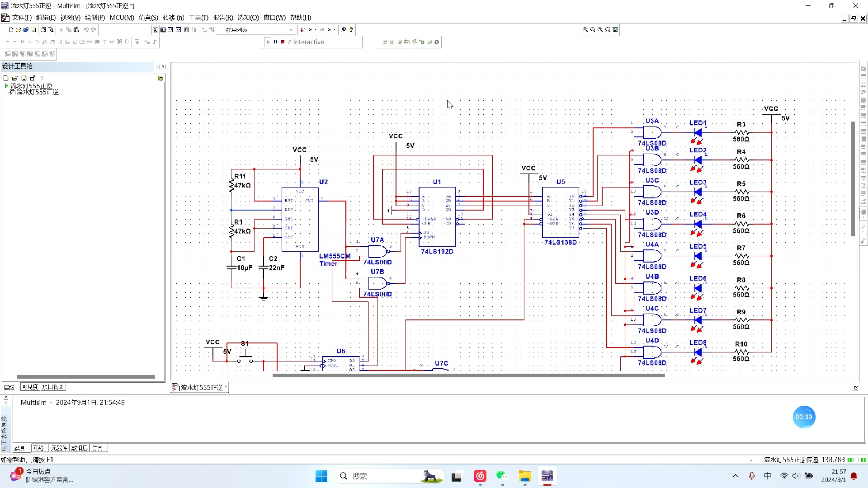Click the refresh icon in Design Toolbox
The width and height of the screenshot is (868, 488).
(x=160, y=78)
